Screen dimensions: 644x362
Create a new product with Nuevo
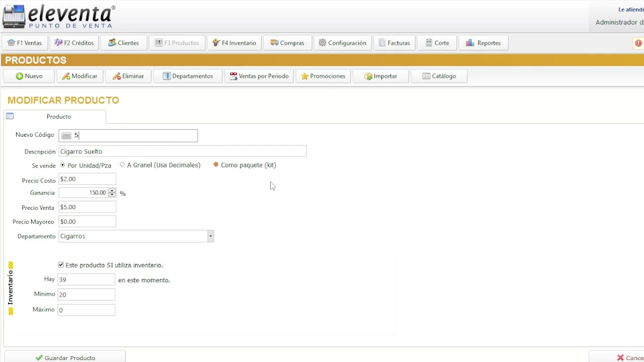click(x=29, y=76)
